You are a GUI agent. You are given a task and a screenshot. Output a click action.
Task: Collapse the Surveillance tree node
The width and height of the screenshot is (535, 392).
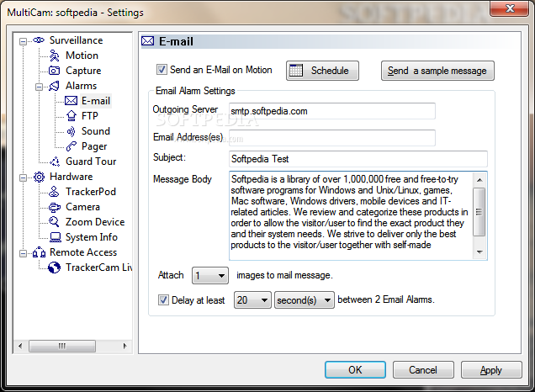tap(24, 41)
